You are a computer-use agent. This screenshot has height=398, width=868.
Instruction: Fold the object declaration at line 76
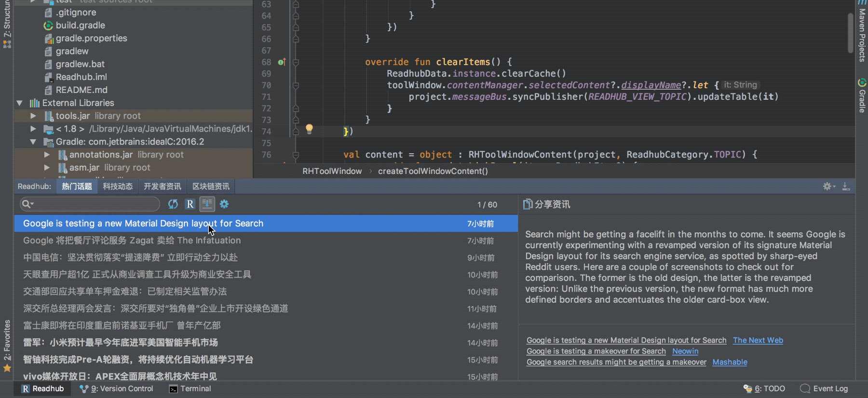296,155
